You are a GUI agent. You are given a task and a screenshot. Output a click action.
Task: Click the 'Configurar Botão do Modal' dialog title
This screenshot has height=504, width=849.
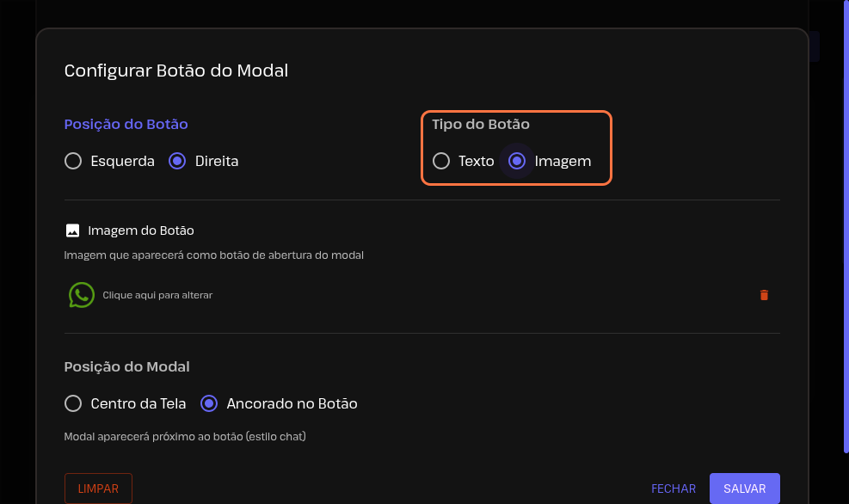(x=176, y=71)
